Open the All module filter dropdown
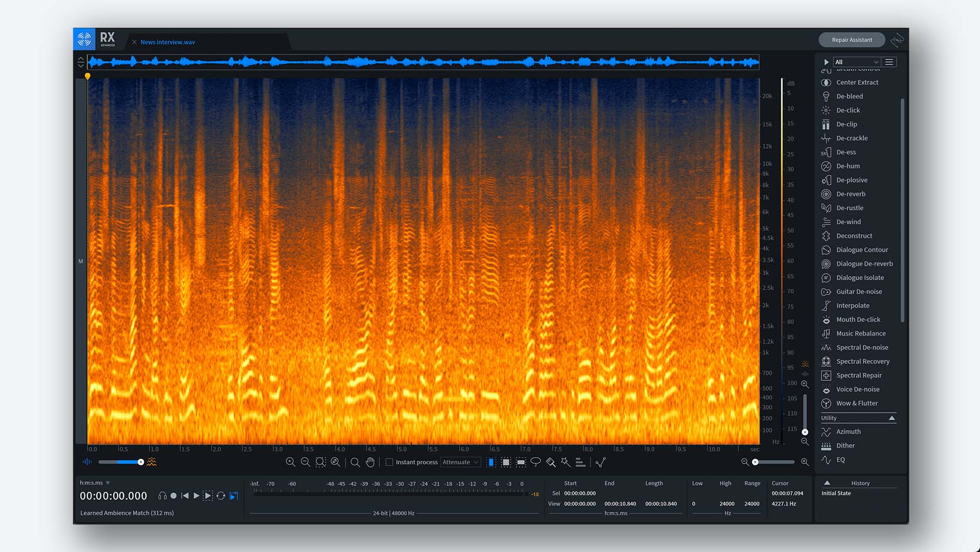980x552 pixels. [x=856, y=62]
